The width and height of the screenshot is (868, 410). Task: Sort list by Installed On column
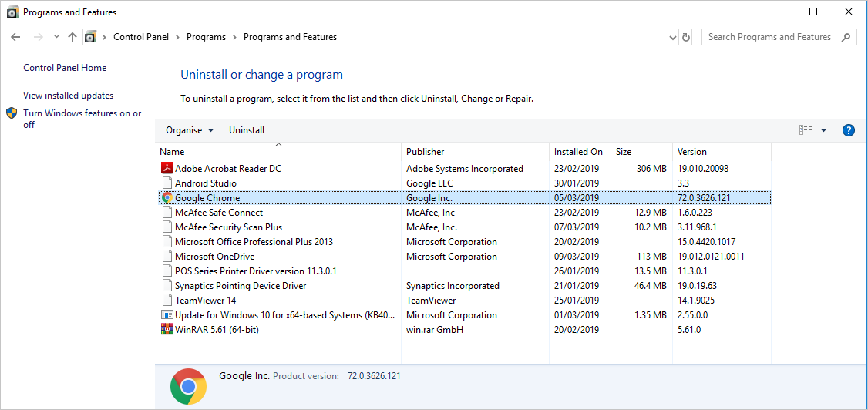(x=578, y=152)
